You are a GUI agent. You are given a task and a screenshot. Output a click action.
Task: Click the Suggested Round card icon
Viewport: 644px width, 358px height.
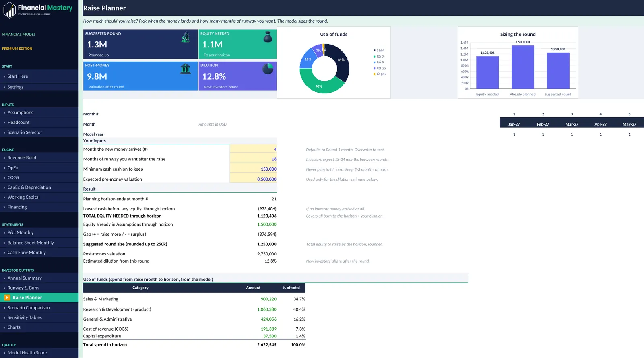tap(186, 37)
